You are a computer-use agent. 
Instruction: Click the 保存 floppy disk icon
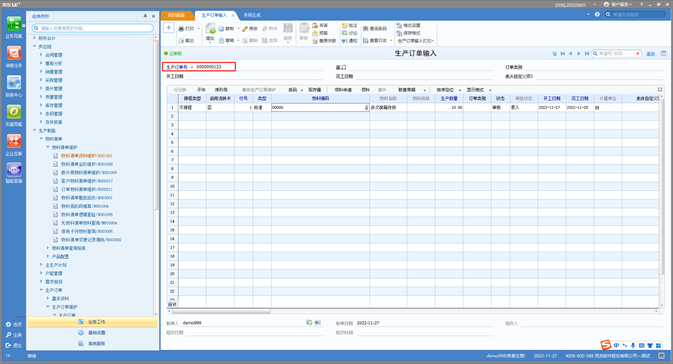(288, 28)
